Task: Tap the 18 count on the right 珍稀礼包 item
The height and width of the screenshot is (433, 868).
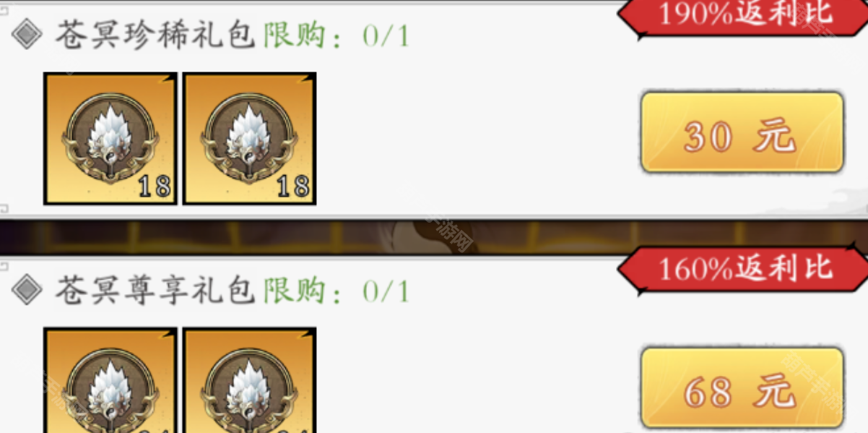Action: 292,187
